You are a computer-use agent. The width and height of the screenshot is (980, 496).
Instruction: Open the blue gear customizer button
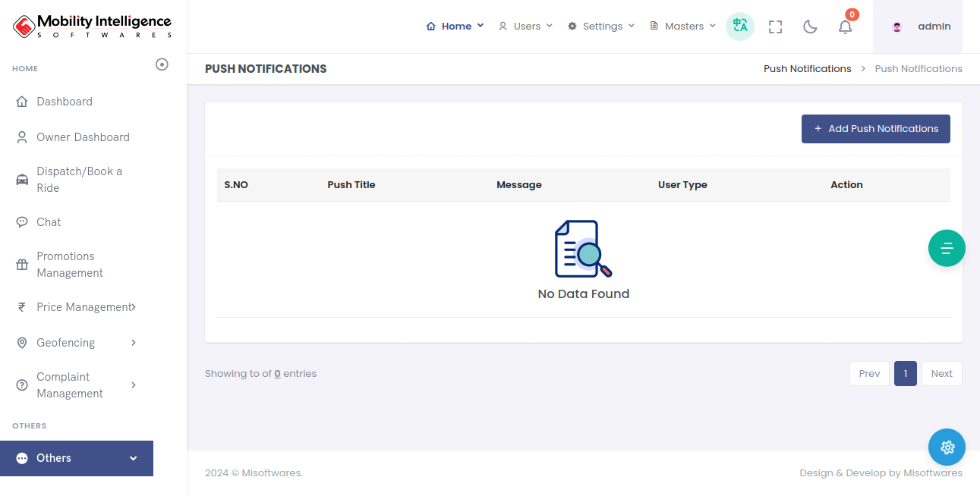[947, 447]
